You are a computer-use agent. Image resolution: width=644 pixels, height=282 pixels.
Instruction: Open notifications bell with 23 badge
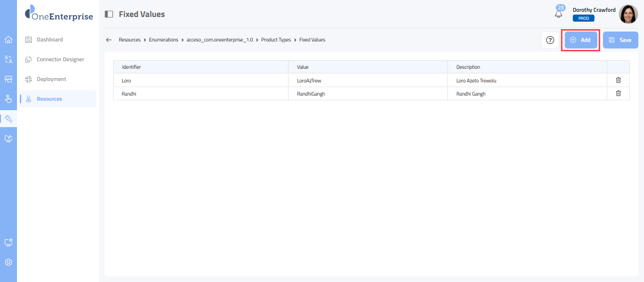point(559,14)
